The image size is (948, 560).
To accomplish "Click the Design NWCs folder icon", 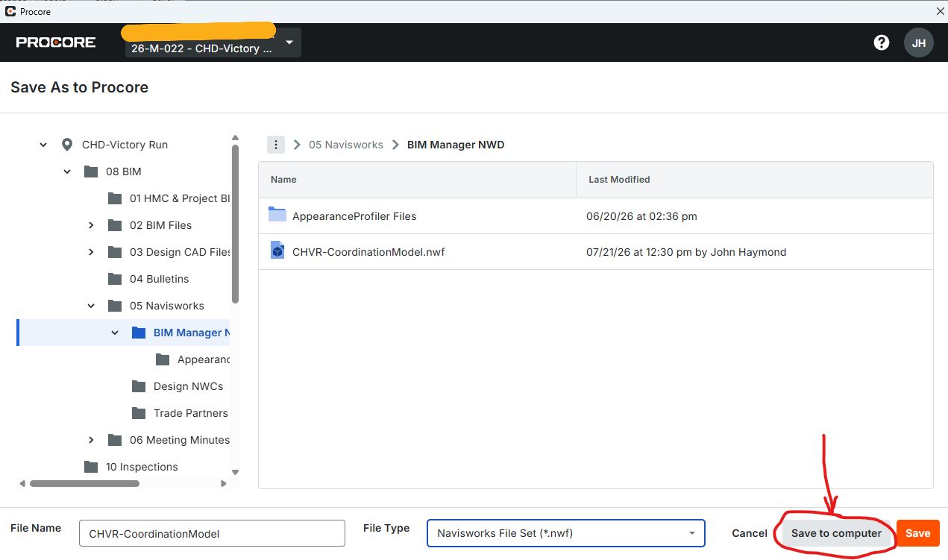I will [139, 386].
